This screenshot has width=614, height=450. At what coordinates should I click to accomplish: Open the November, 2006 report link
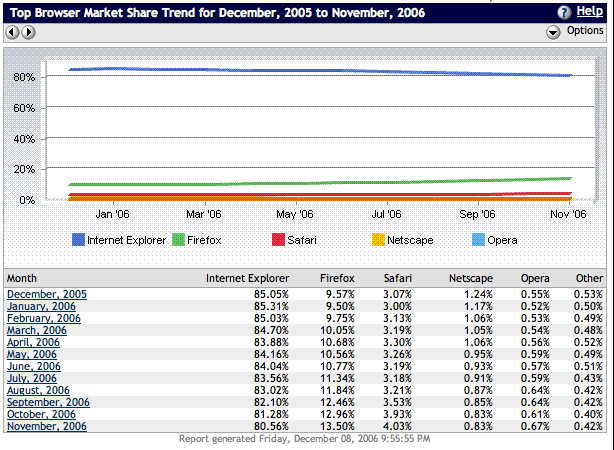click(x=47, y=427)
